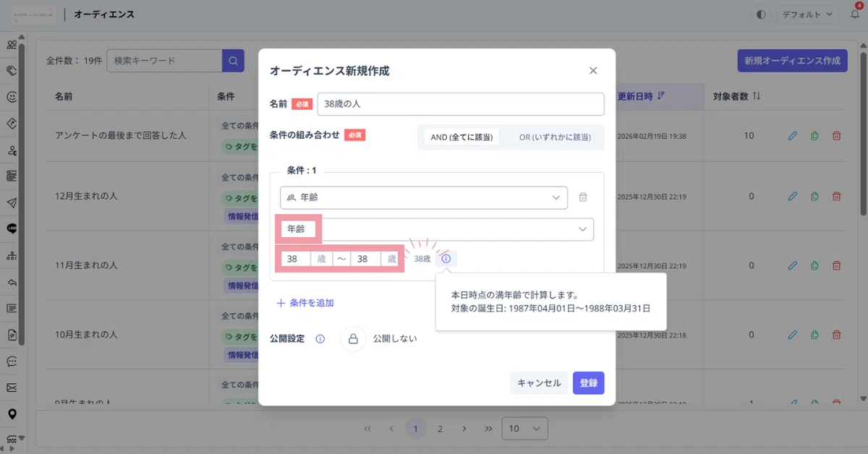Open the LINE icon in the sidebar

point(12,228)
